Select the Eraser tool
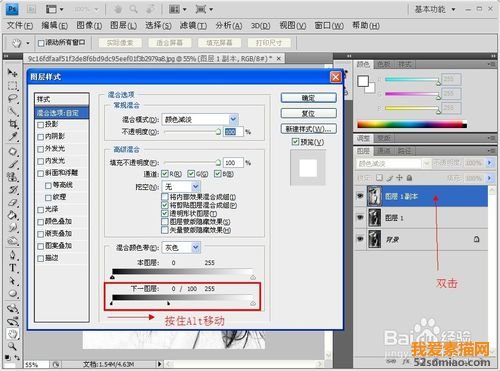This screenshot has height=371, width=500. pos(13,202)
